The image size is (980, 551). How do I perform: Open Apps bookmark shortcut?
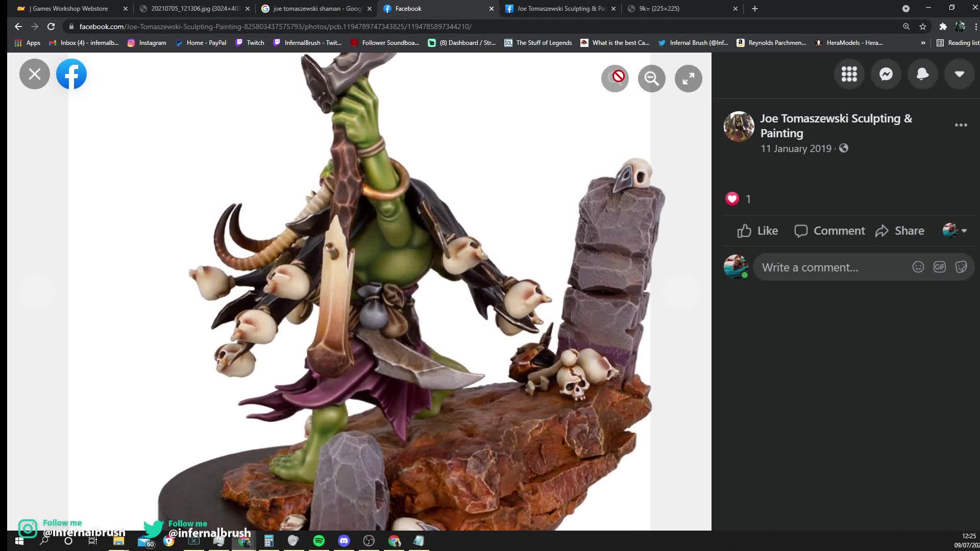tap(28, 43)
